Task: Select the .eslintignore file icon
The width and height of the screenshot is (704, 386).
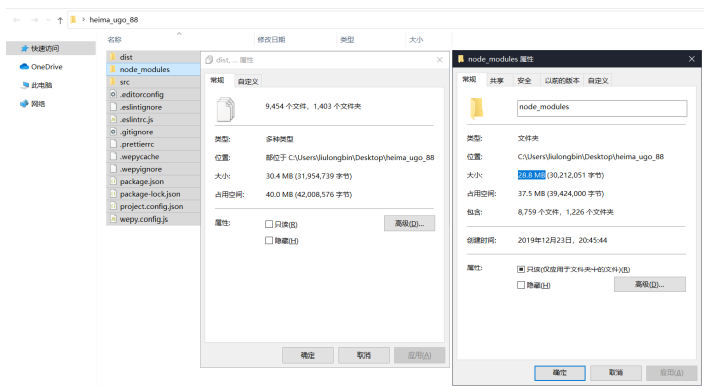Action: 113,107
